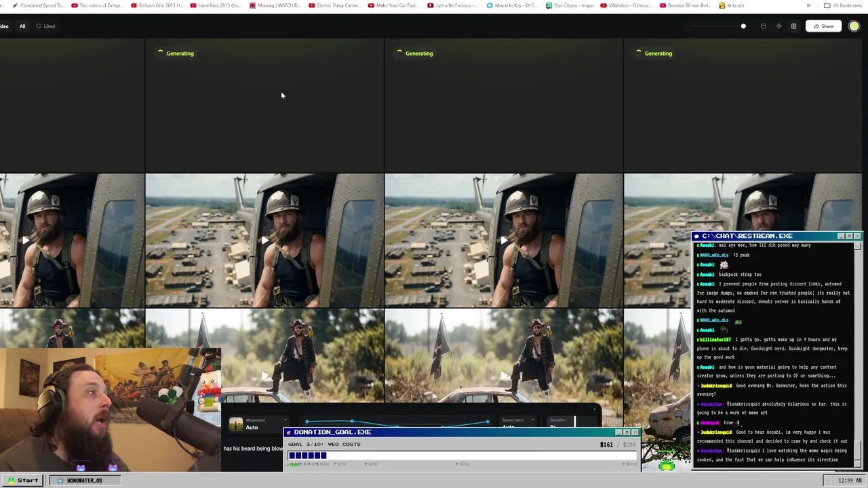
Task: Open the 'Hard Bass 2013' bookmark
Action: [x=216, y=5]
